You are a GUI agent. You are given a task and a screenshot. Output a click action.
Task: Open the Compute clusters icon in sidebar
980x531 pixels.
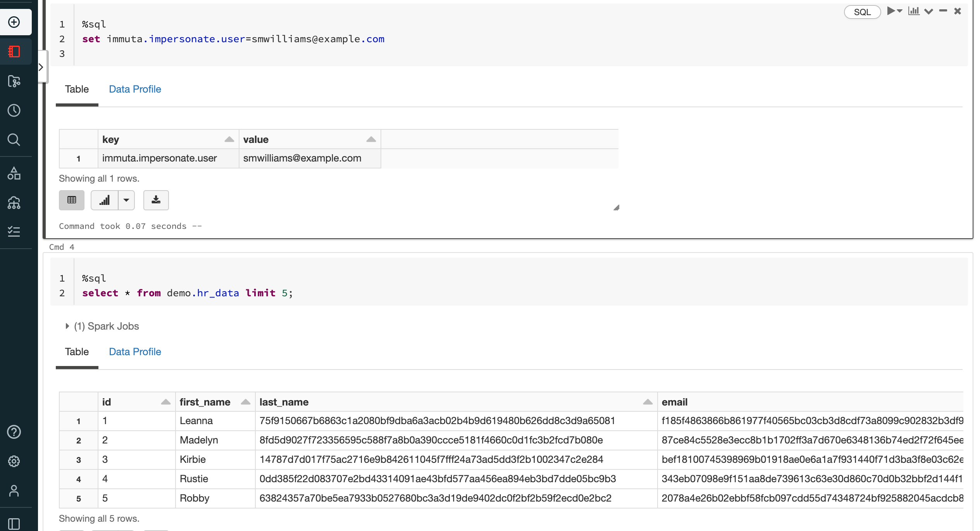[x=14, y=203]
